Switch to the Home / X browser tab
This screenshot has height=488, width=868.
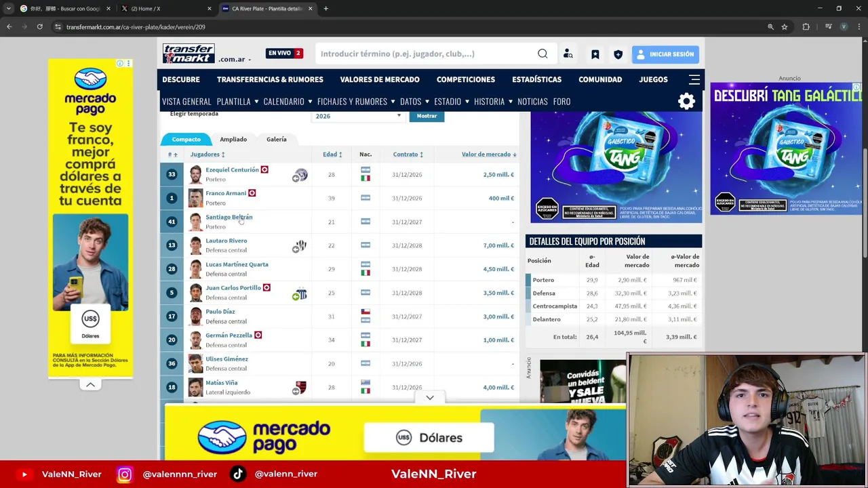pyautogui.click(x=165, y=9)
